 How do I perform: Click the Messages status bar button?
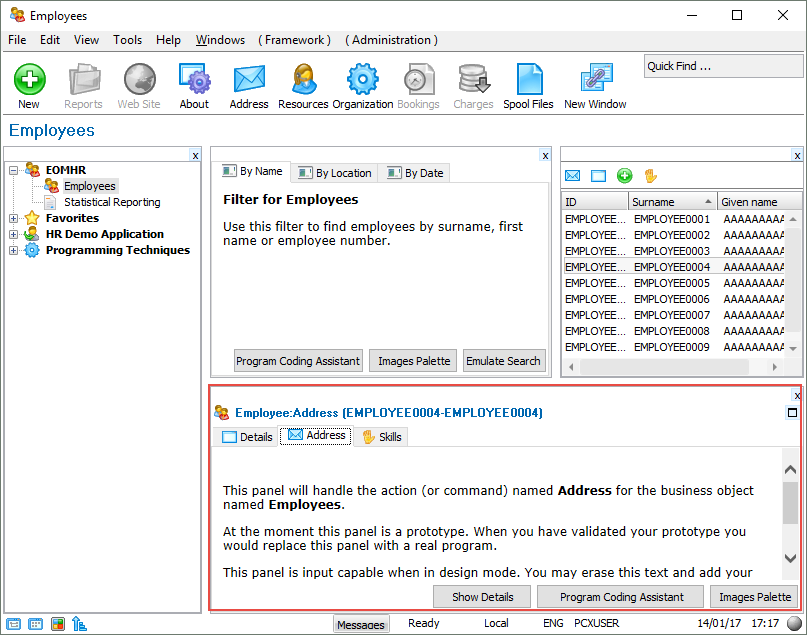tap(361, 624)
